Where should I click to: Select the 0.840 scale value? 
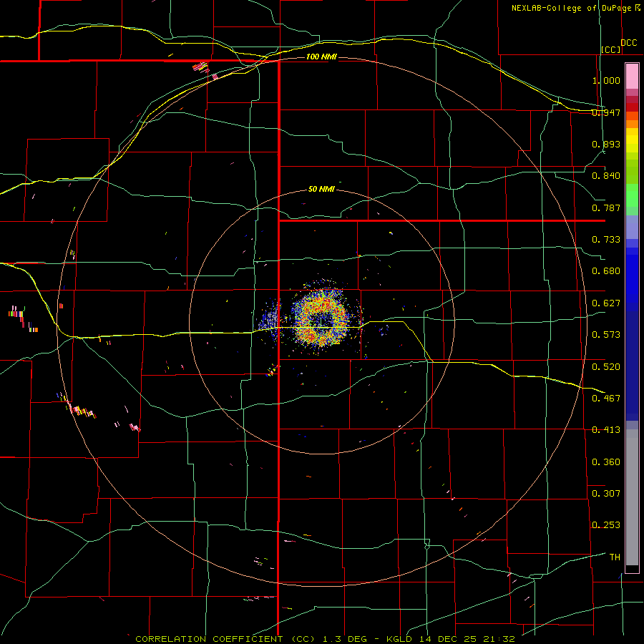click(606, 176)
